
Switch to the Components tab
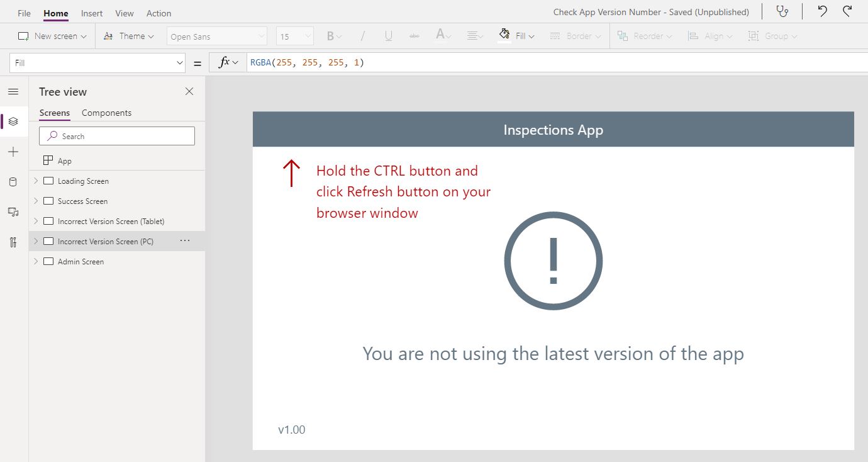pos(106,113)
